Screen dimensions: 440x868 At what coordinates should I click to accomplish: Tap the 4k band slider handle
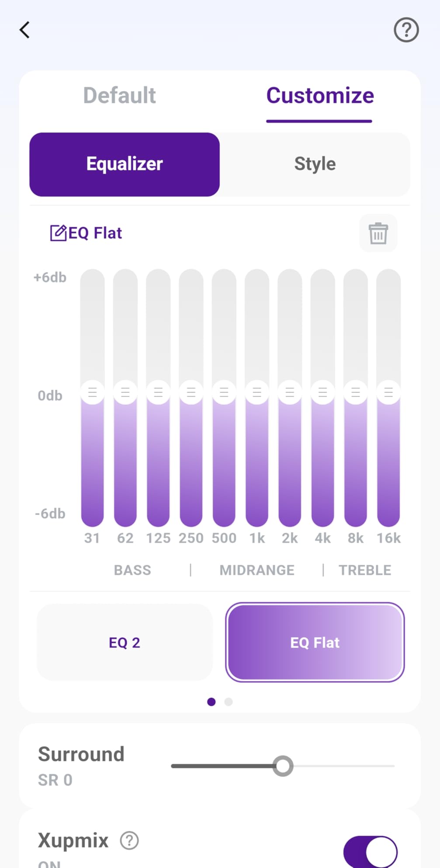pos(323,392)
